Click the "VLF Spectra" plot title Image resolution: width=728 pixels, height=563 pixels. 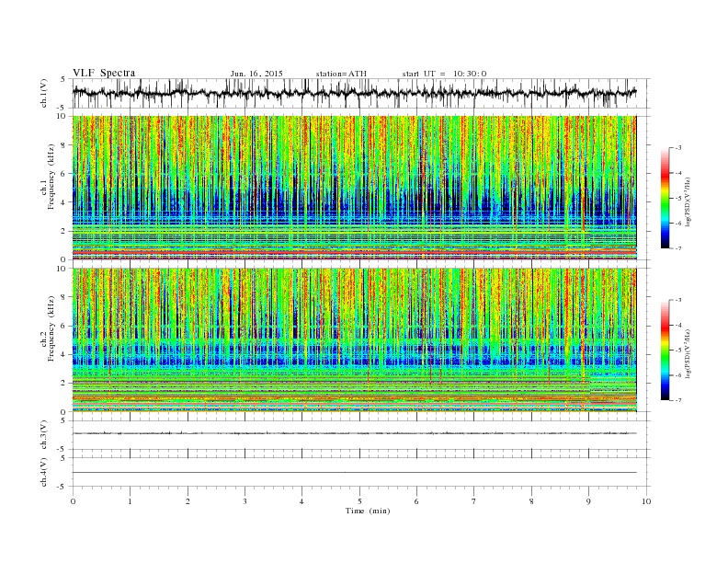pos(104,73)
